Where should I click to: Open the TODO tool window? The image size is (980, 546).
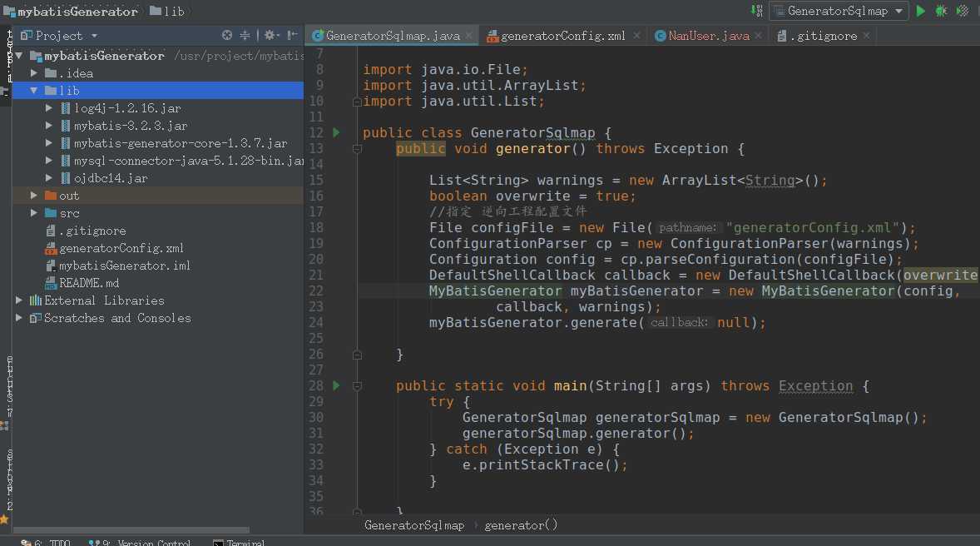46,542
